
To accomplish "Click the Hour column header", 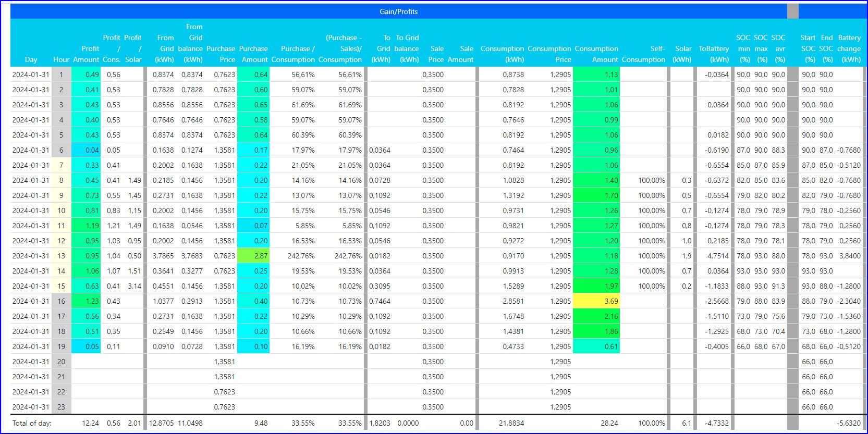I will click(61, 59).
